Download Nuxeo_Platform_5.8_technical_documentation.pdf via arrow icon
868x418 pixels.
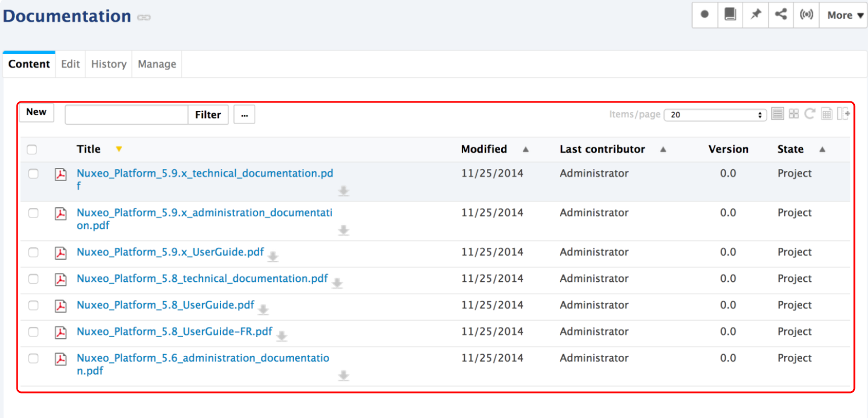tap(337, 283)
